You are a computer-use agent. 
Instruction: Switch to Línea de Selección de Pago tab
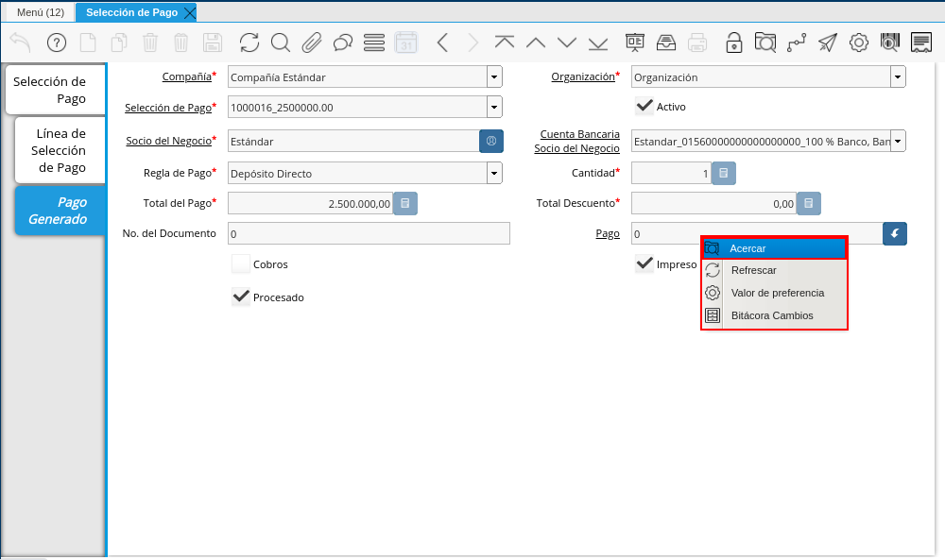[x=60, y=150]
